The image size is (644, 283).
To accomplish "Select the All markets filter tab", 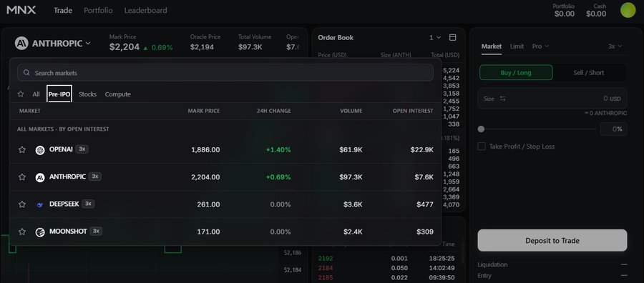I will [x=36, y=94].
